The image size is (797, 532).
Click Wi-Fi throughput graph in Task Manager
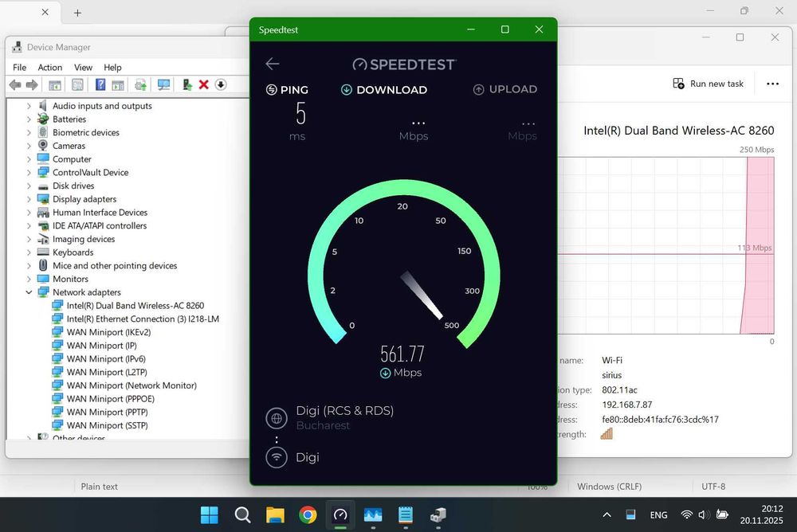665,245
